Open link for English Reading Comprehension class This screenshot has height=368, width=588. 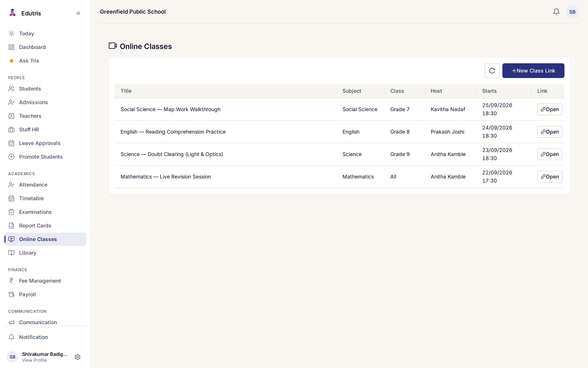550,132
